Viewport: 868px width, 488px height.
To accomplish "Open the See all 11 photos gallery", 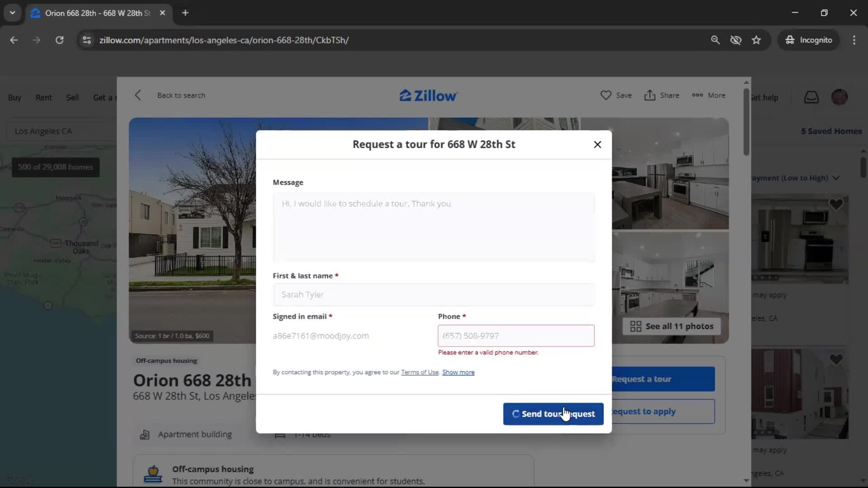I will (671, 326).
